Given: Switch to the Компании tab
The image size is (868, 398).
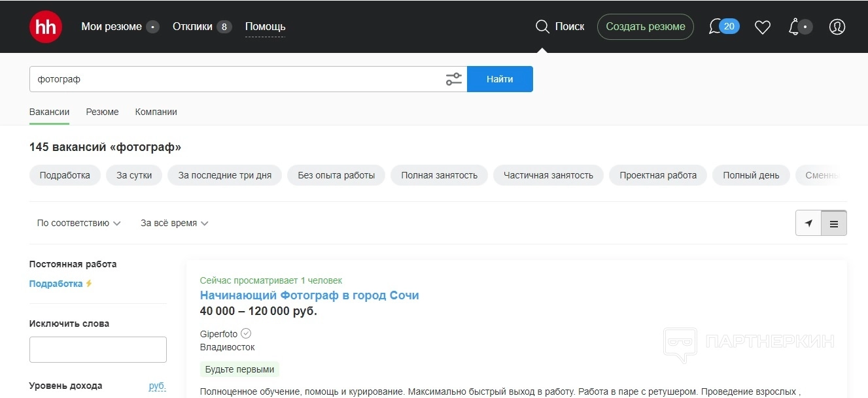Looking at the screenshot, I should 156,112.
